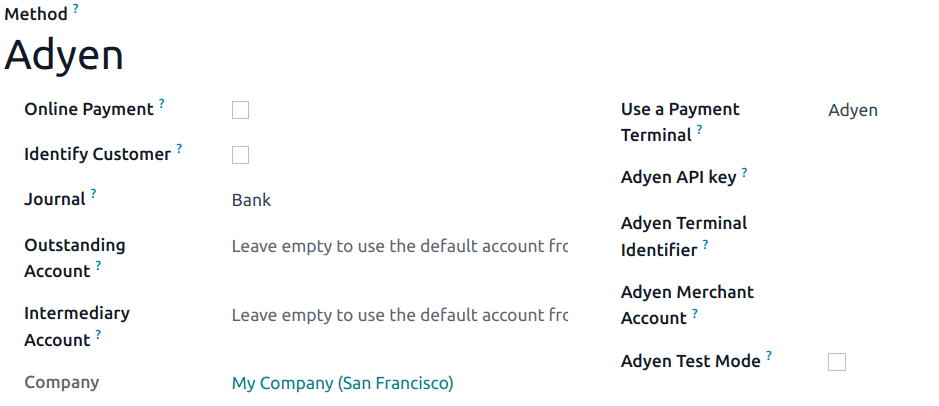The height and width of the screenshot is (406, 939).
Task: Enable the Online Payment checkbox
Action: pyautogui.click(x=240, y=110)
